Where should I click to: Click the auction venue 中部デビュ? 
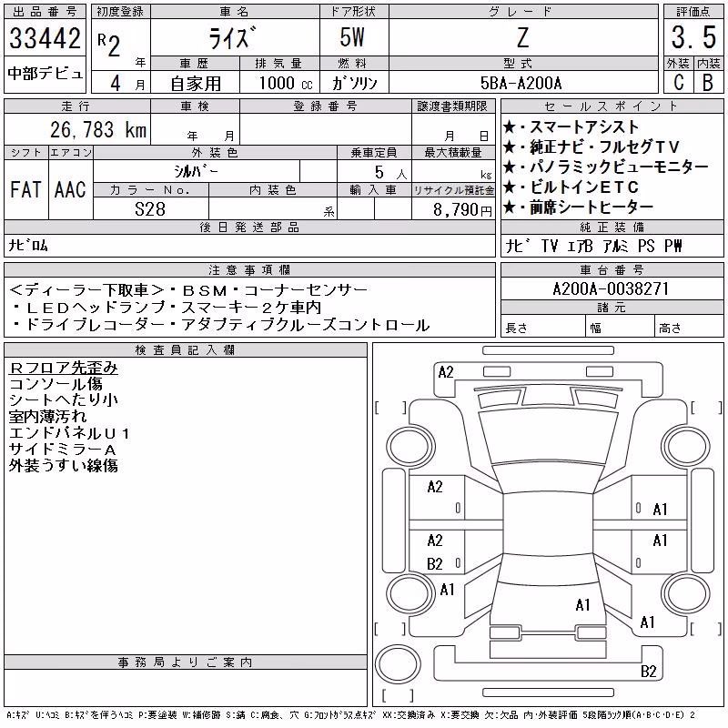point(45,74)
